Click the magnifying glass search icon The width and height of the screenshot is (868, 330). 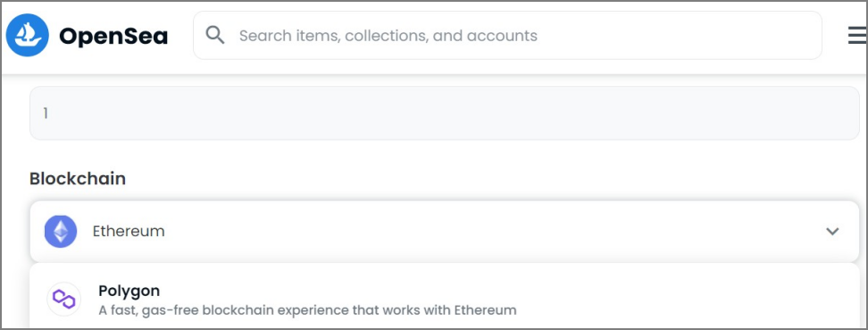click(x=215, y=35)
